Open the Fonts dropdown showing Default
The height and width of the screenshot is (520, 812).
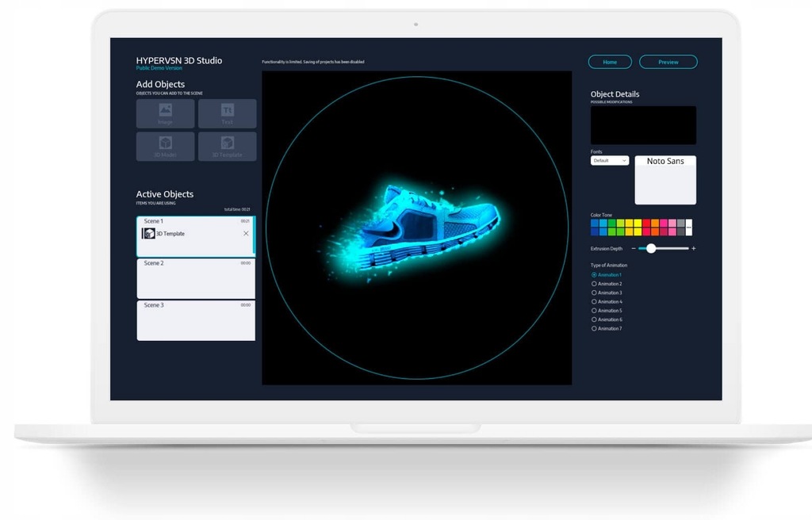point(610,161)
